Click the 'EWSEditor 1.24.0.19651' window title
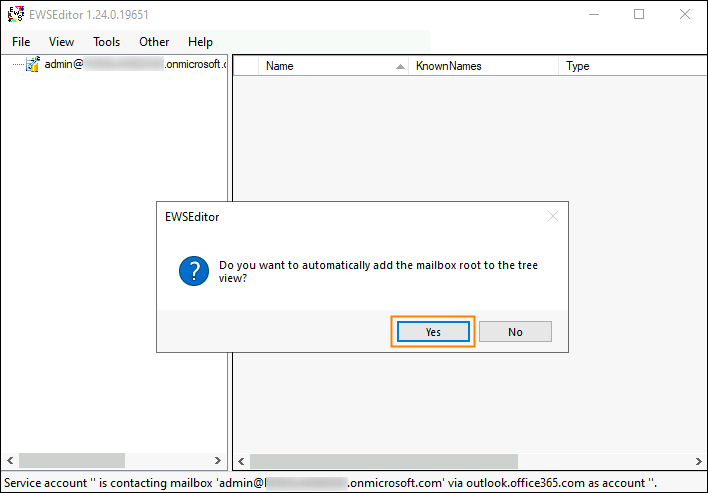Viewport: 708px width, 493px height. (89, 14)
